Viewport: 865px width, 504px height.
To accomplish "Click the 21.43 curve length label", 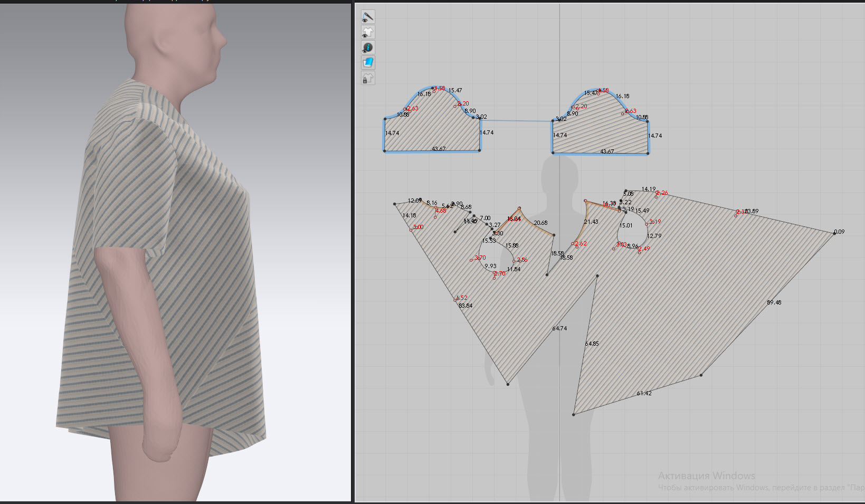I will click(x=591, y=222).
